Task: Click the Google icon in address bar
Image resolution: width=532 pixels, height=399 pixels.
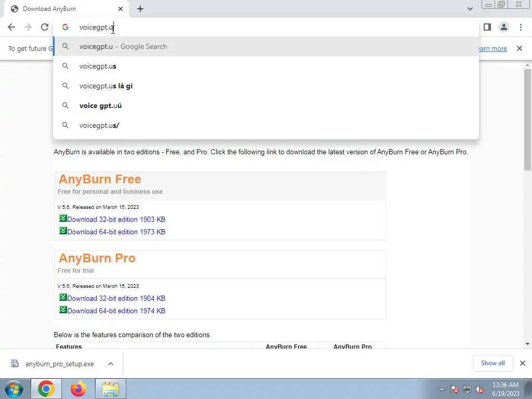Action: point(65,27)
